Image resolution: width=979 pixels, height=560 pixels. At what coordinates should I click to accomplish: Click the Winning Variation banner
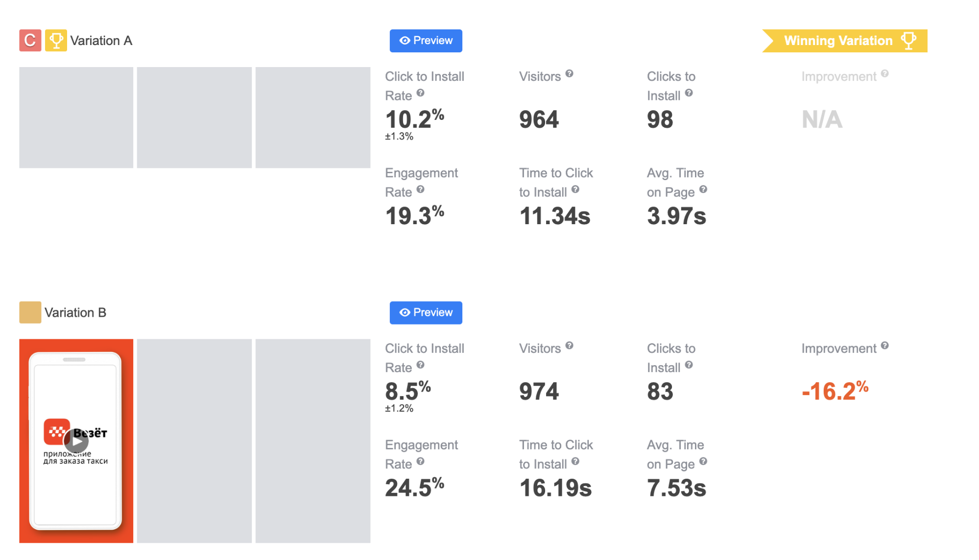pyautogui.click(x=838, y=41)
